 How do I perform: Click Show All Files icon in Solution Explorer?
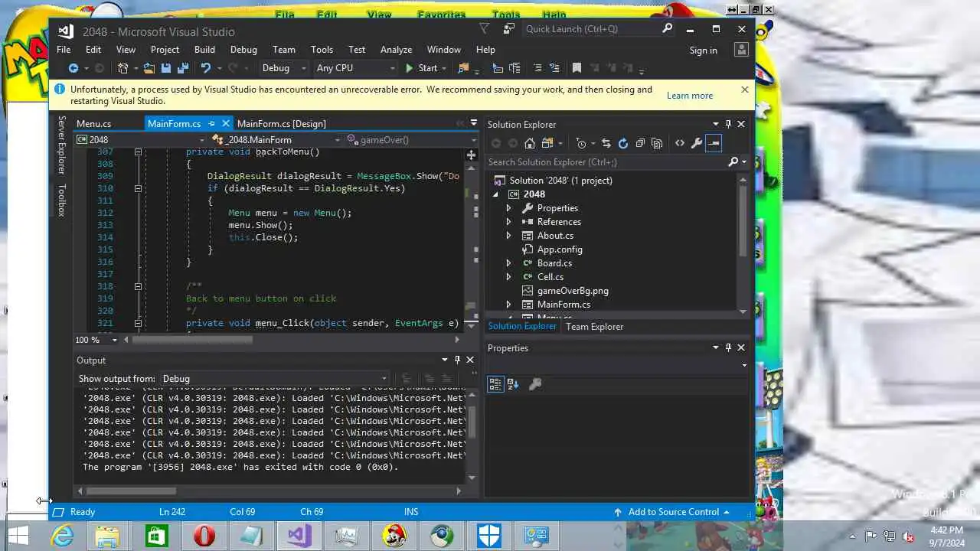657,143
